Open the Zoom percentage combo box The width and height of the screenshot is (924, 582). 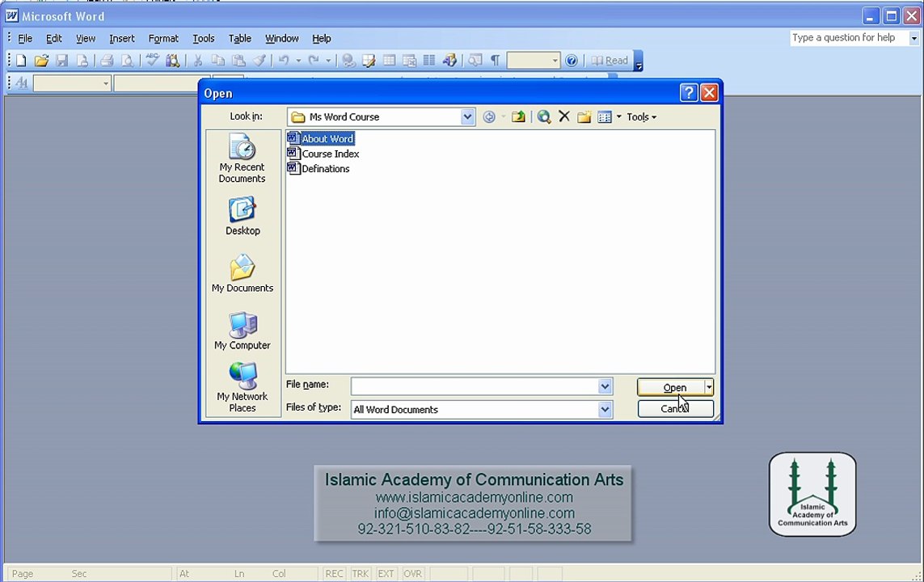pyautogui.click(x=534, y=60)
